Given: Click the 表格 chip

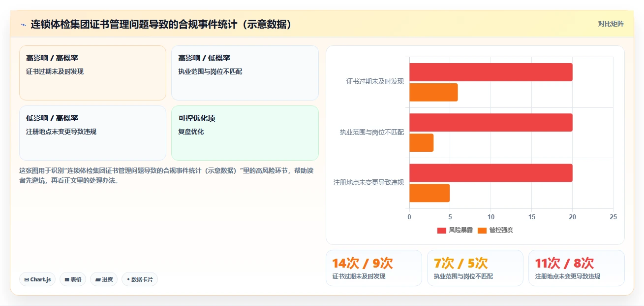Looking at the screenshot, I should 73,279.
